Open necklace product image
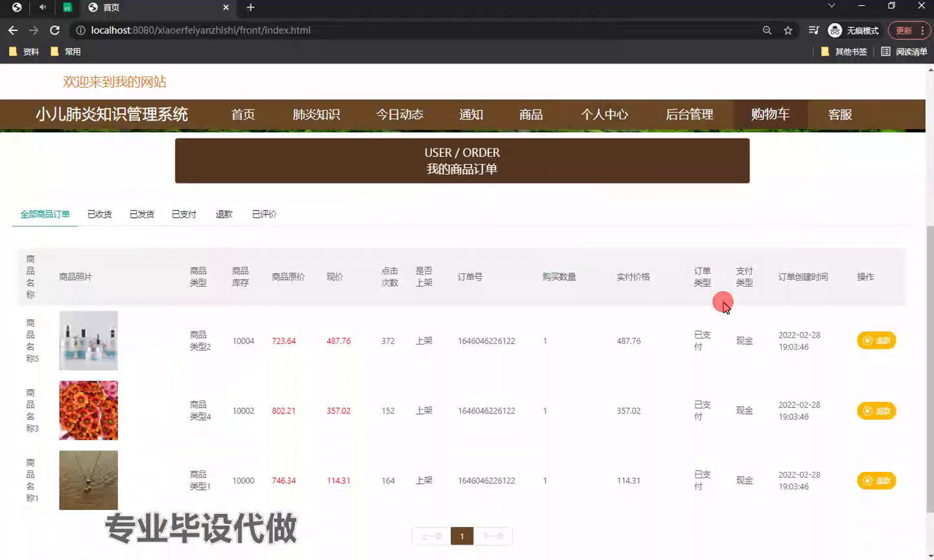 tap(88, 480)
